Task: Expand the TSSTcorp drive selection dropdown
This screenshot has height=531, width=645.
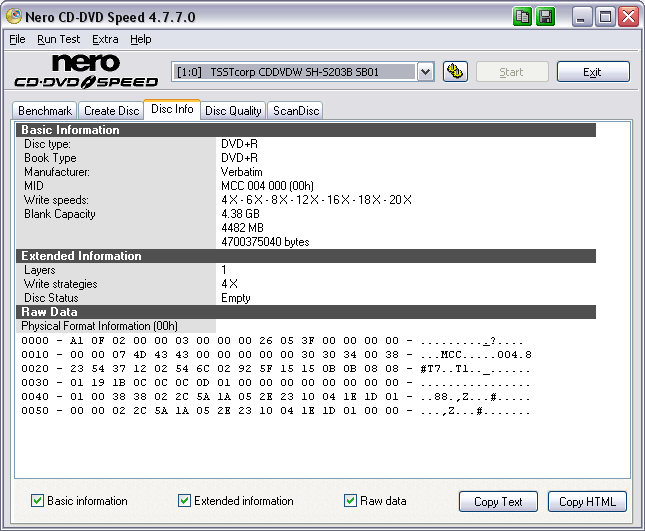Action: pyautogui.click(x=426, y=72)
